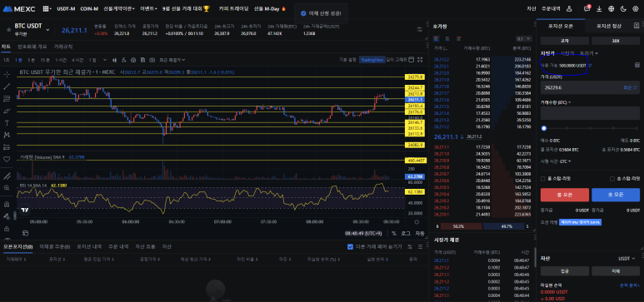The height and width of the screenshot is (302, 644).
Task: Select the market order type tab
Action: (x=567, y=53)
